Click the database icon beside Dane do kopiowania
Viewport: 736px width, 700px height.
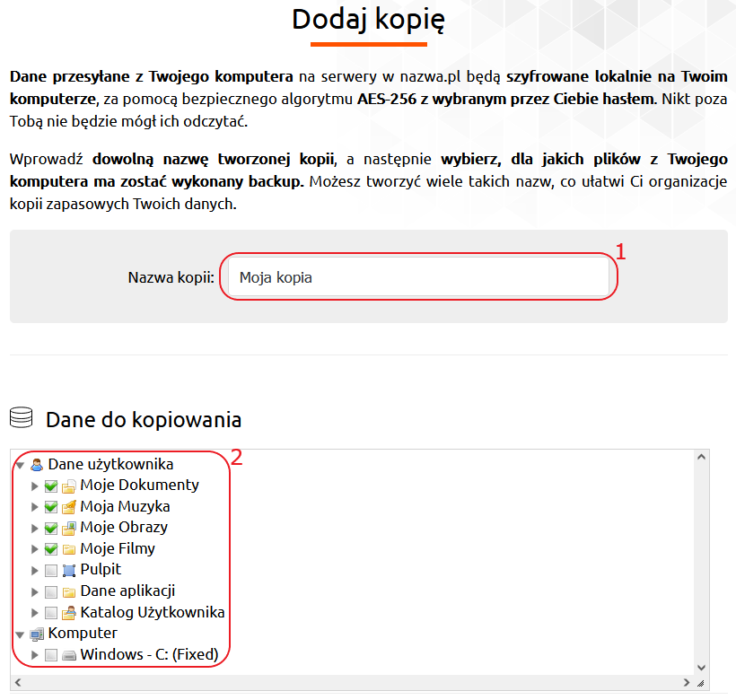(22, 417)
